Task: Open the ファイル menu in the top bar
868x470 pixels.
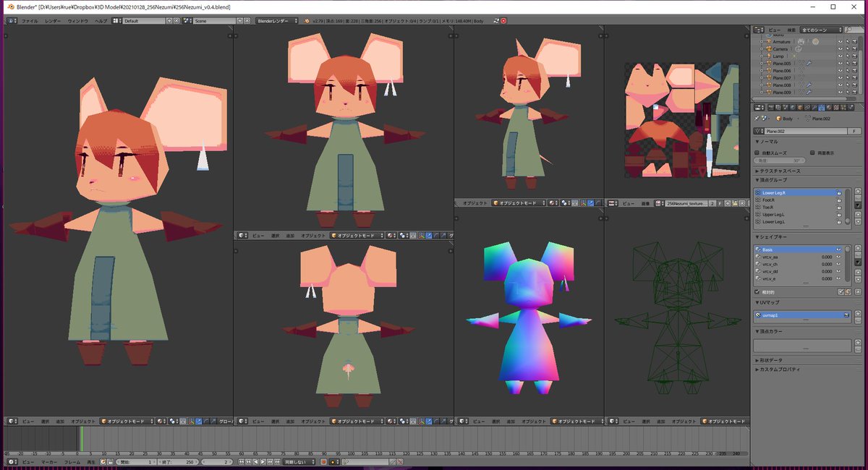Action: 30,21
